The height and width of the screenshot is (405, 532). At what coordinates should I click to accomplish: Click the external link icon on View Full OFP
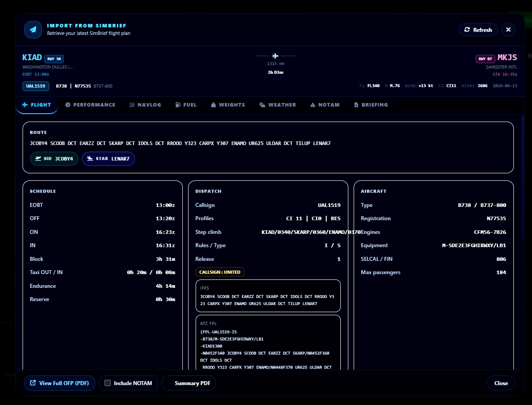[x=33, y=383]
